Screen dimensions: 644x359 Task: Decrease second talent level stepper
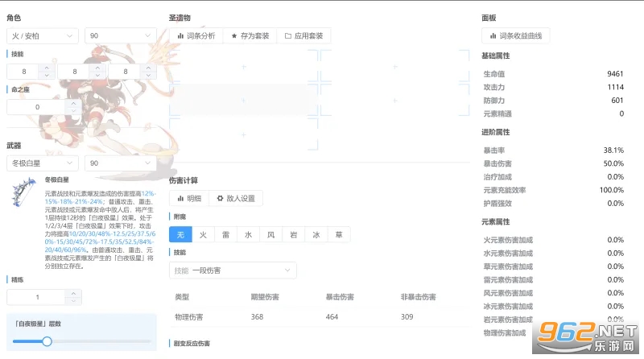97,76
